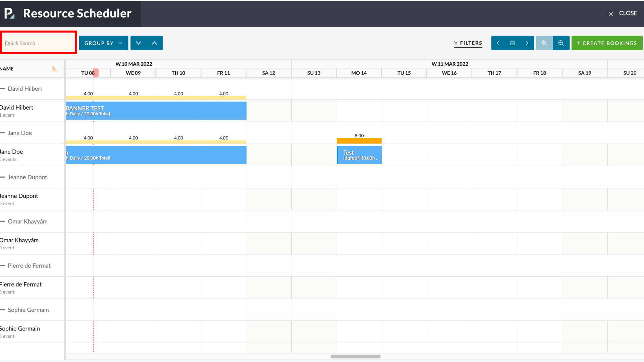
Task: Select the FR 18 day header
Action: tap(540, 73)
